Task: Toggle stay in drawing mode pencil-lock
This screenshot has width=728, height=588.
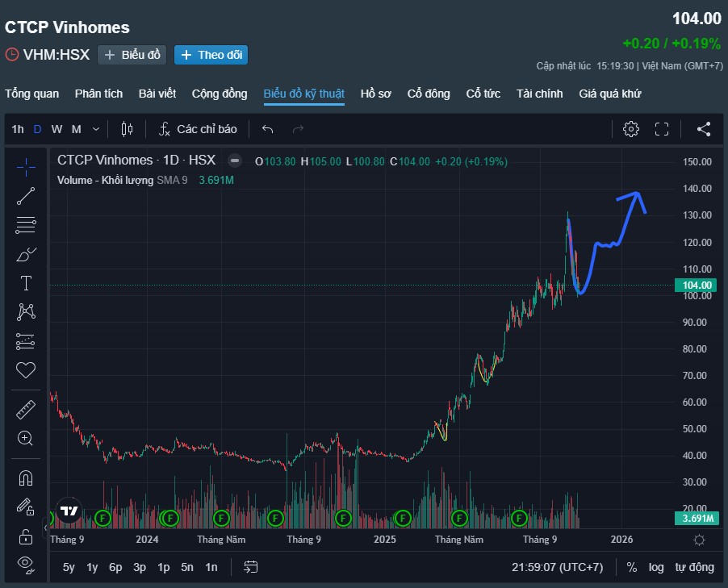Action: (26, 507)
